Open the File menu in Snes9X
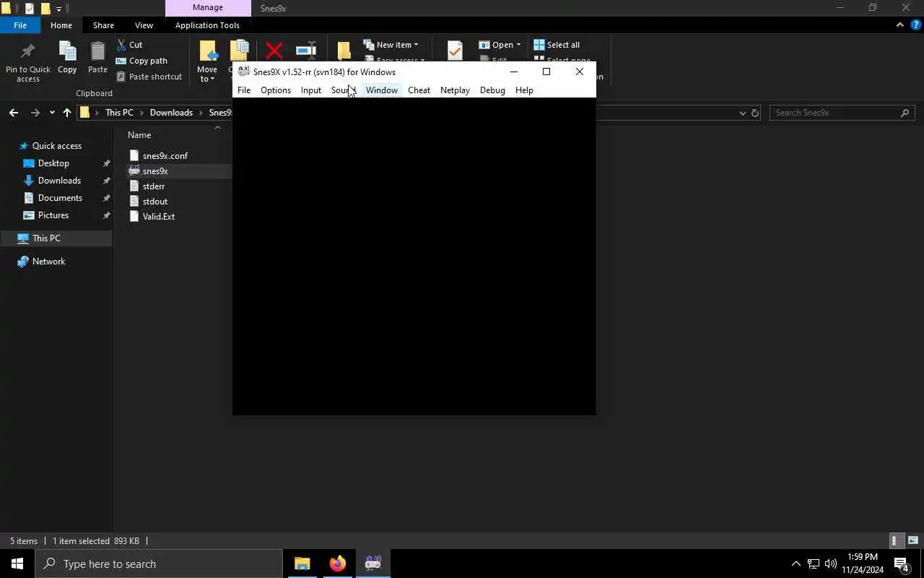924x578 pixels. pyautogui.click(x=244, y=90)
